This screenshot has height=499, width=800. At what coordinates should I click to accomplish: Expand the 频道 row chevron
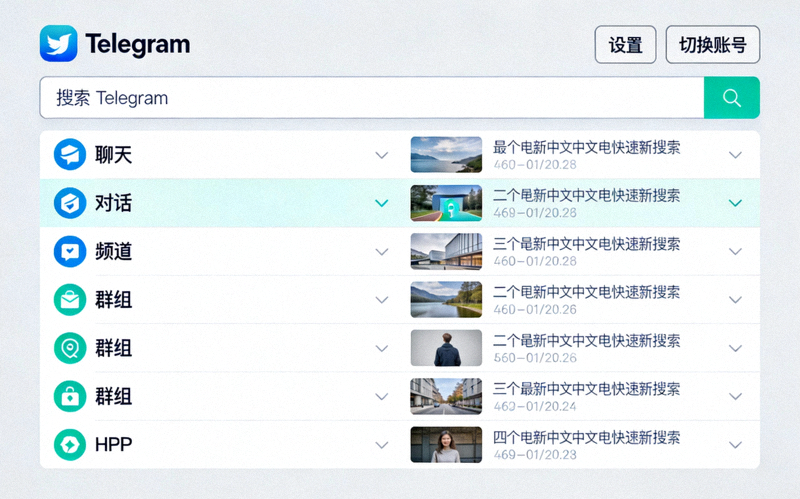pyautogui.click(x=382, y=252)
